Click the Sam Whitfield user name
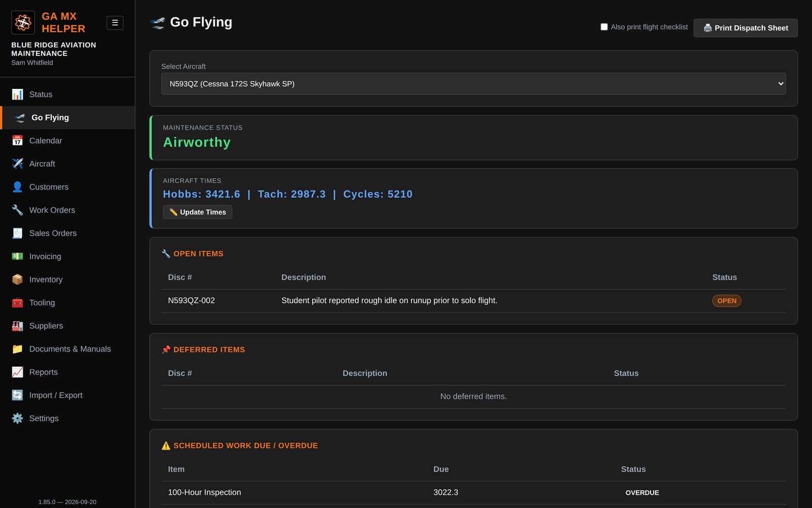812x508 pixels. (32, 62)
